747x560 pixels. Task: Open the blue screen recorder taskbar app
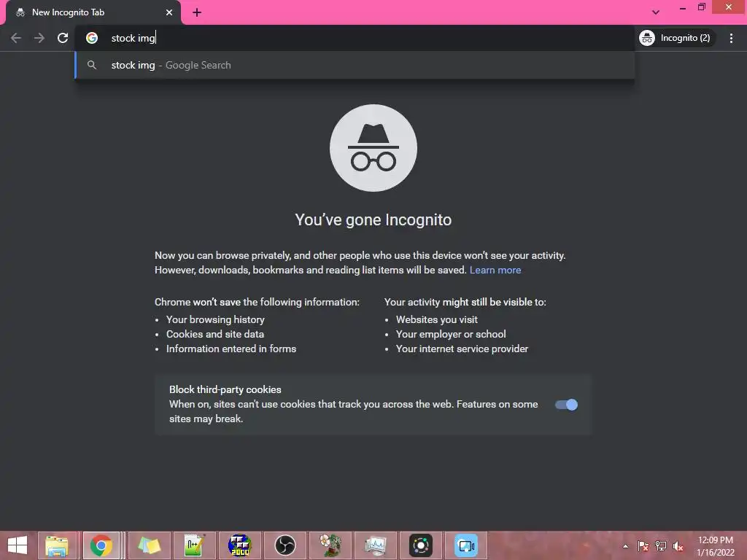(466, 545)
